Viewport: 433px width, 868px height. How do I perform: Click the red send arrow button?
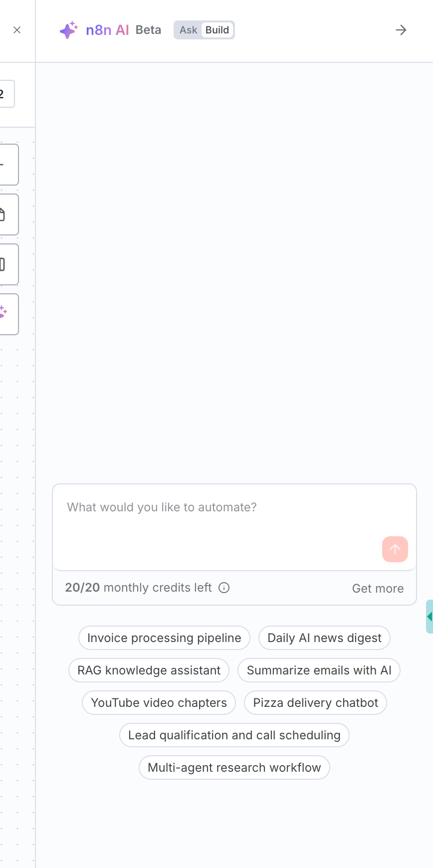(395, 549)
